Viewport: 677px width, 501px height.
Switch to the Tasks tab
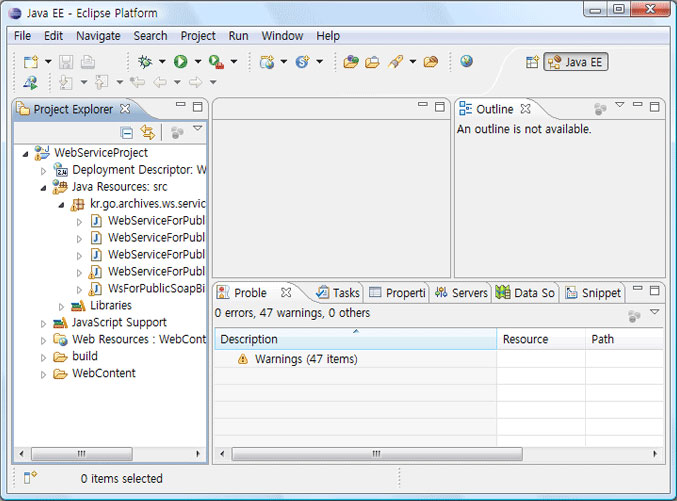[338, 293]
